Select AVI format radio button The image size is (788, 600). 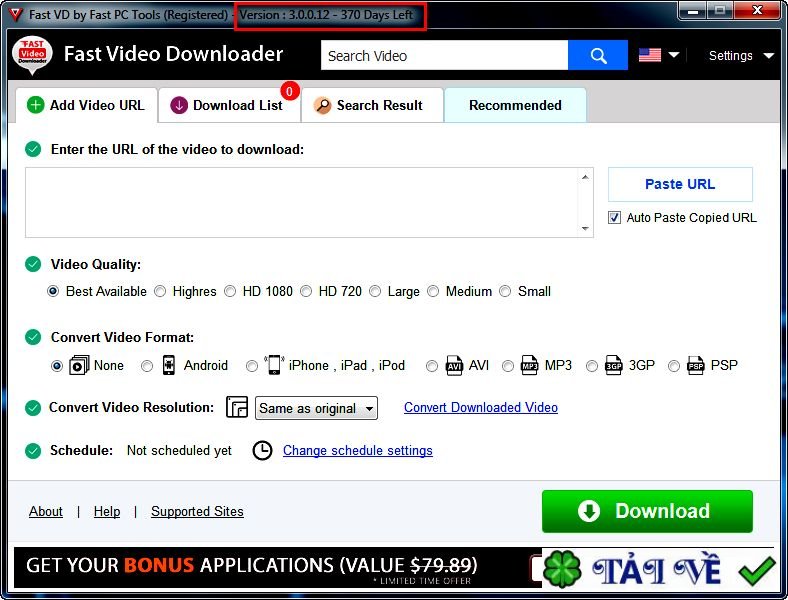pos(432,366)
